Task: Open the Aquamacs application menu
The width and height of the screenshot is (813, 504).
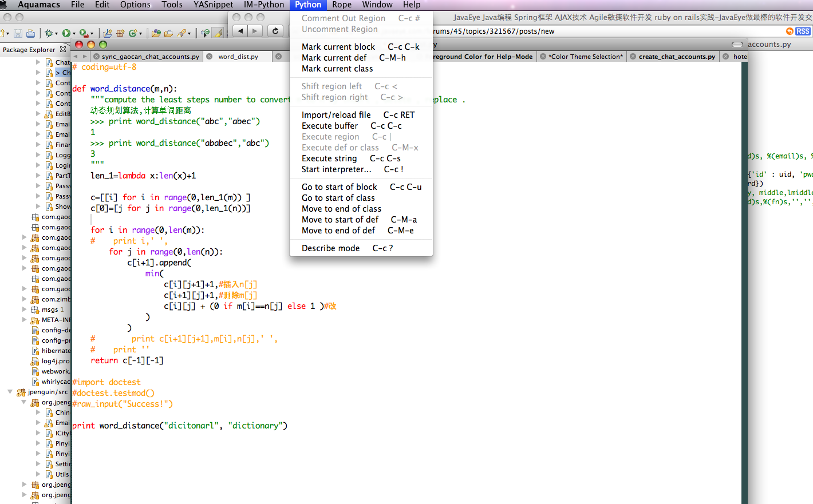Action: (39, 5)
